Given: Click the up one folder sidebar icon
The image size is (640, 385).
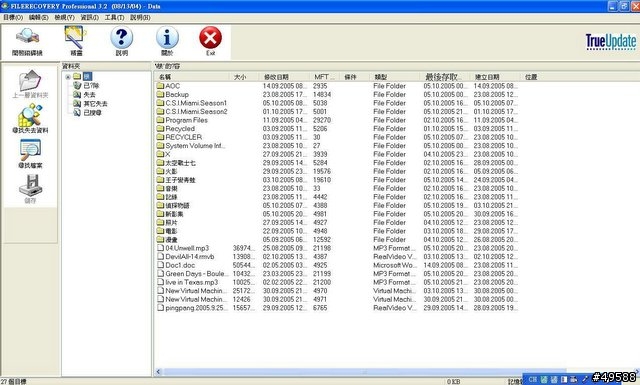Looking at the screenshot, I should [x=30, y=80].
